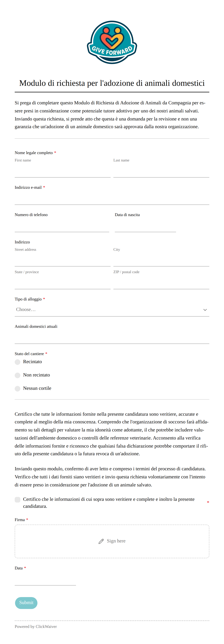Select the Non recintato radio option
The height and width of the screenshot is (644, 224).
(17, 375)
